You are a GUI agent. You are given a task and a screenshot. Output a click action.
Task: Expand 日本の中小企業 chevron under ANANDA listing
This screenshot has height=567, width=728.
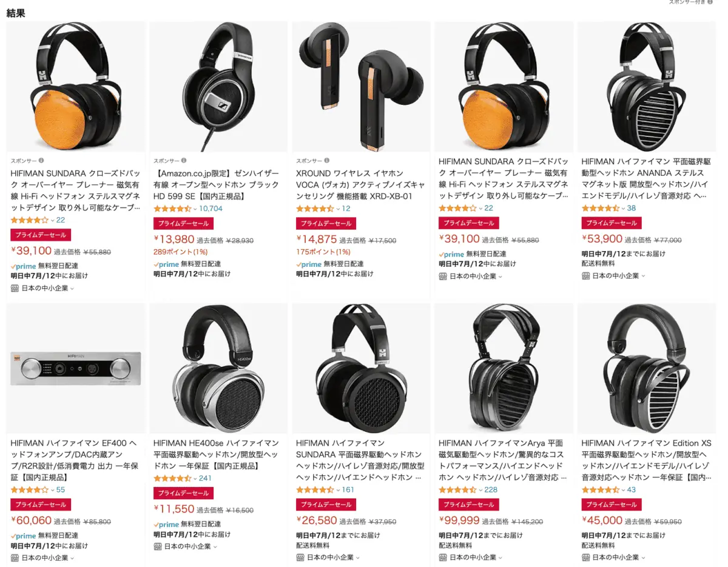643,276
